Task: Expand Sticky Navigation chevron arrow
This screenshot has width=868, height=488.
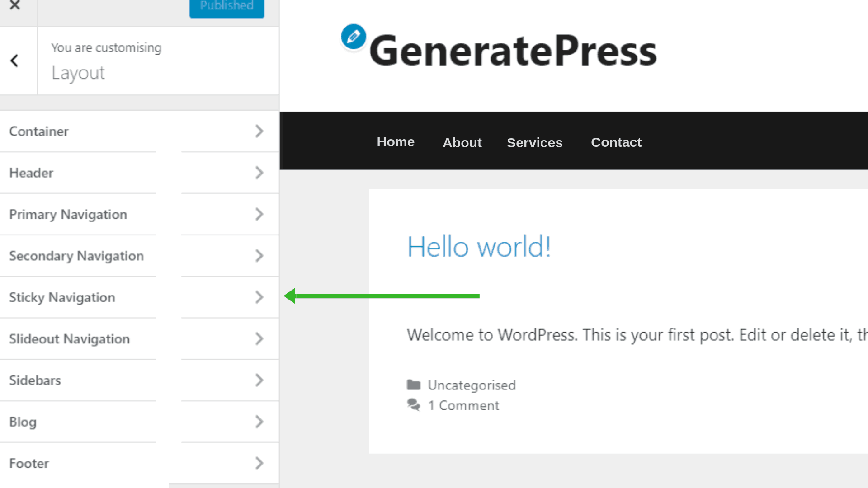Action: pyautogui.click(x=259, y=298)
